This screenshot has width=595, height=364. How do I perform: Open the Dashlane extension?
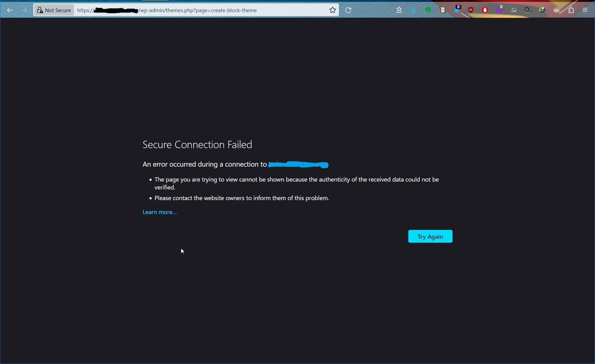(x=527, y=10)
